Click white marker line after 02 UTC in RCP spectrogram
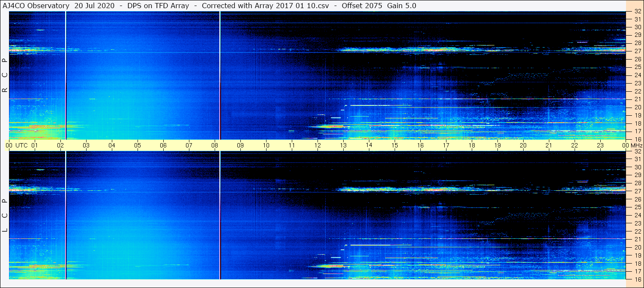 (x=66, y=75)
